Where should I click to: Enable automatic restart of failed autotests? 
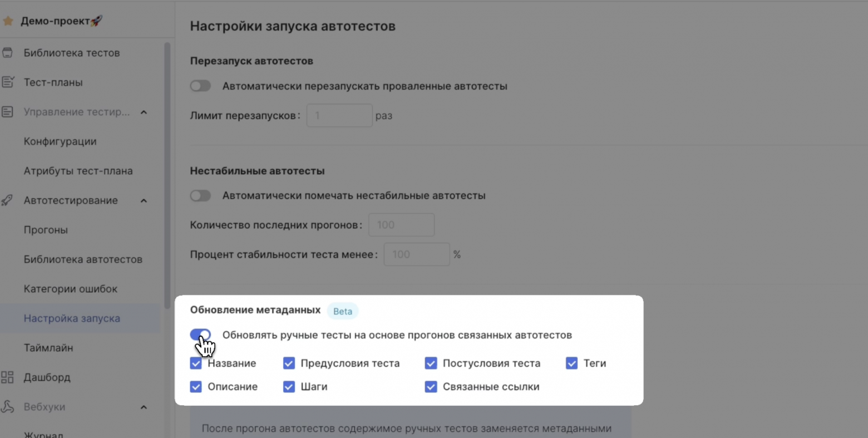pyautogui.click(x=200, y=86)
